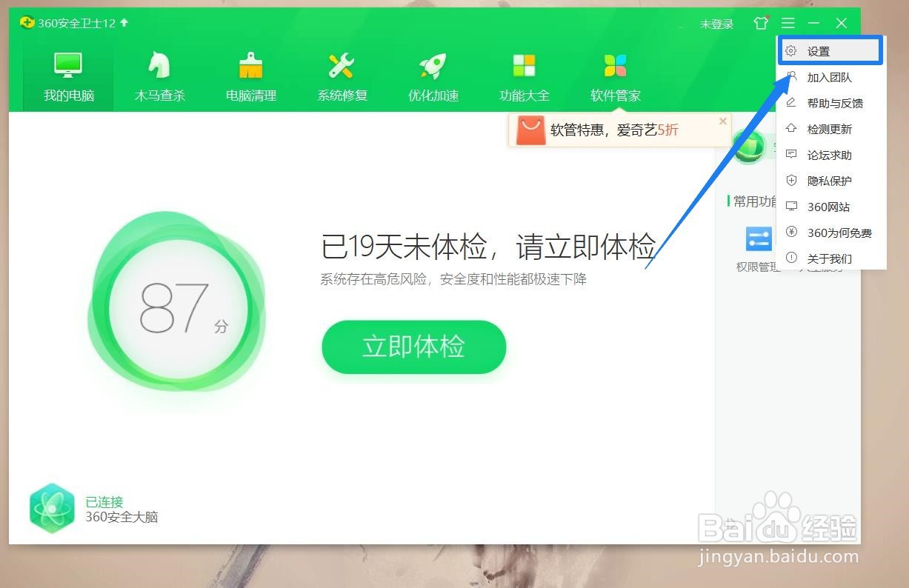Open the 电脑清理 broom icon
909x588 pixels.
click(x=251, y=65)
